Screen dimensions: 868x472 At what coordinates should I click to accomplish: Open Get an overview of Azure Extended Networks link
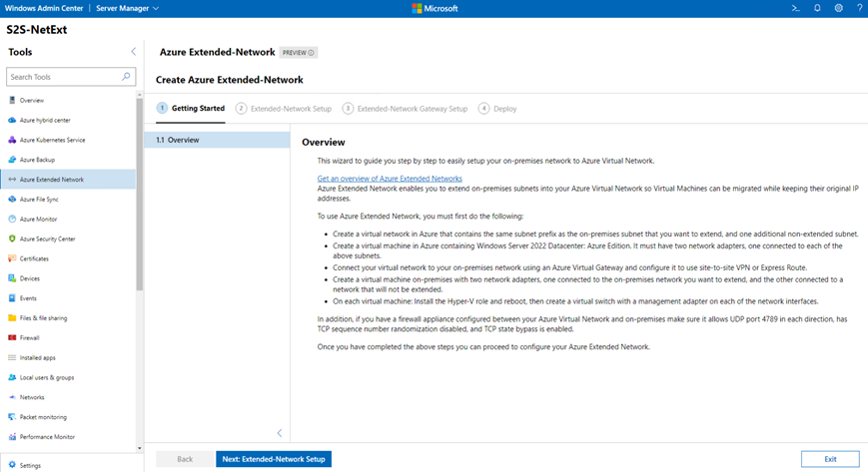pos(390,179)
